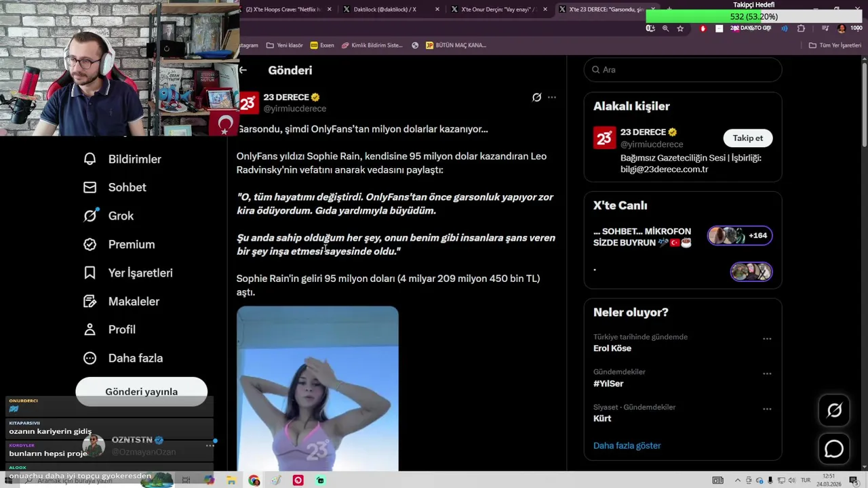Switch to Hoops Crave Netflix tab
The image size is (868, 488).
[283, 9]
